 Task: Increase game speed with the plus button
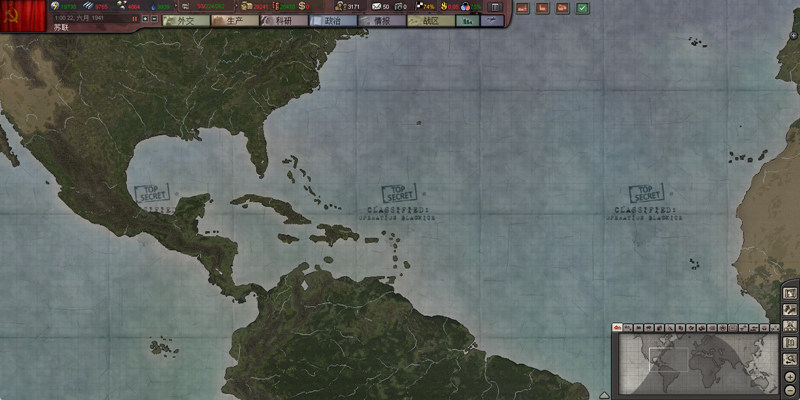tap(145, 19)
